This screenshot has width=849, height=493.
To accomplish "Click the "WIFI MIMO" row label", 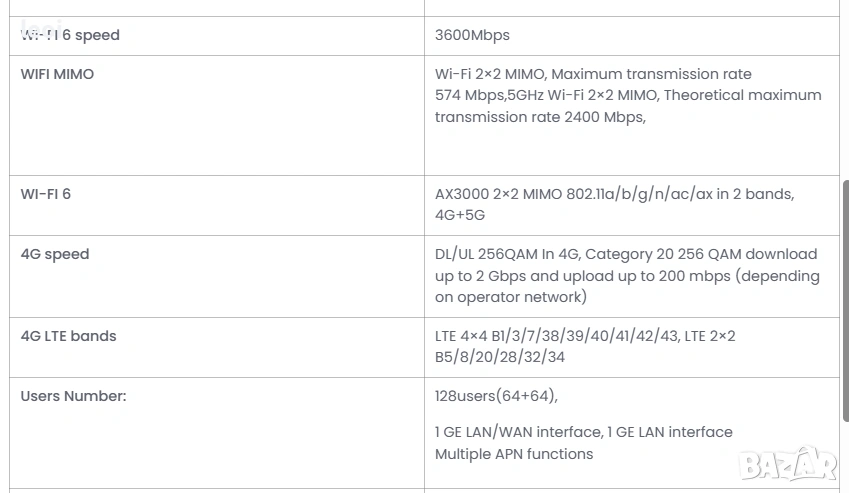I will (57, 74).
